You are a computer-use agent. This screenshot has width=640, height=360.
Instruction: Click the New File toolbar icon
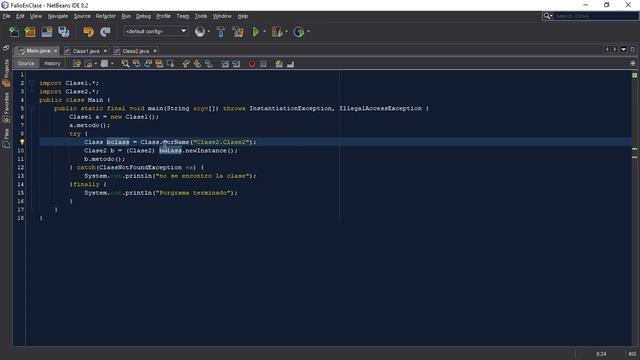coord(14,32)
